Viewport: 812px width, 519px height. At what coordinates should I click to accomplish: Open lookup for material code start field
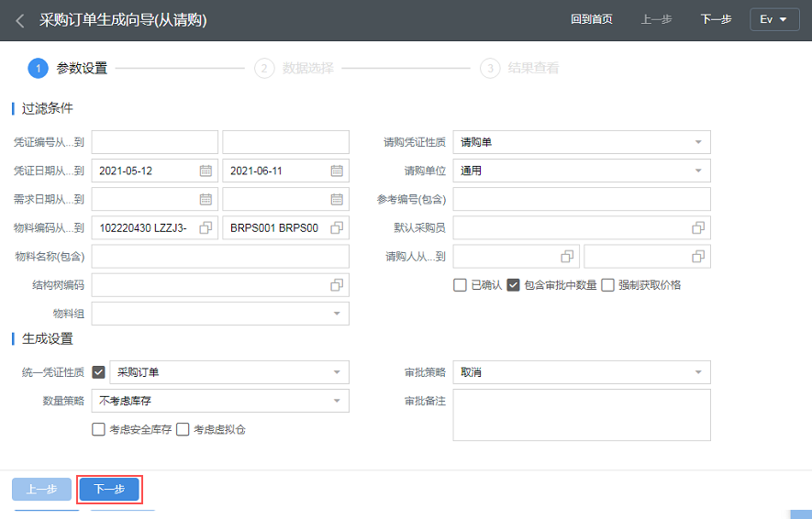pyautogui.click(x=206, y=227)
